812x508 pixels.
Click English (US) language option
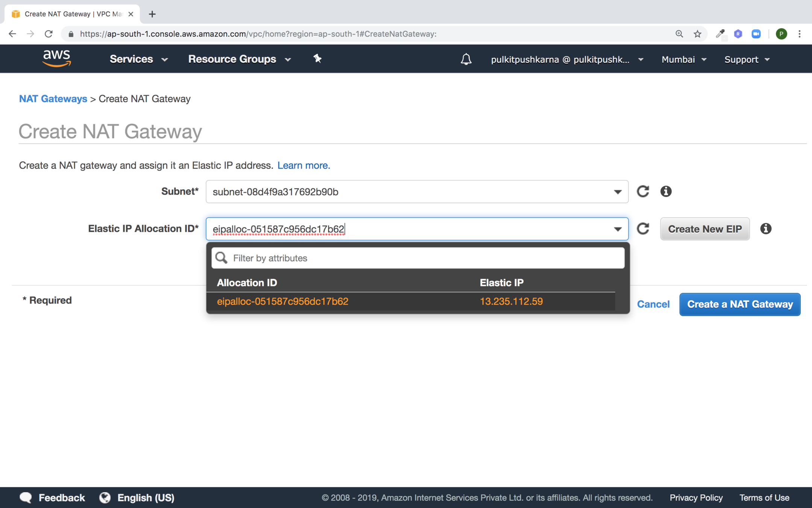[146, 497]
